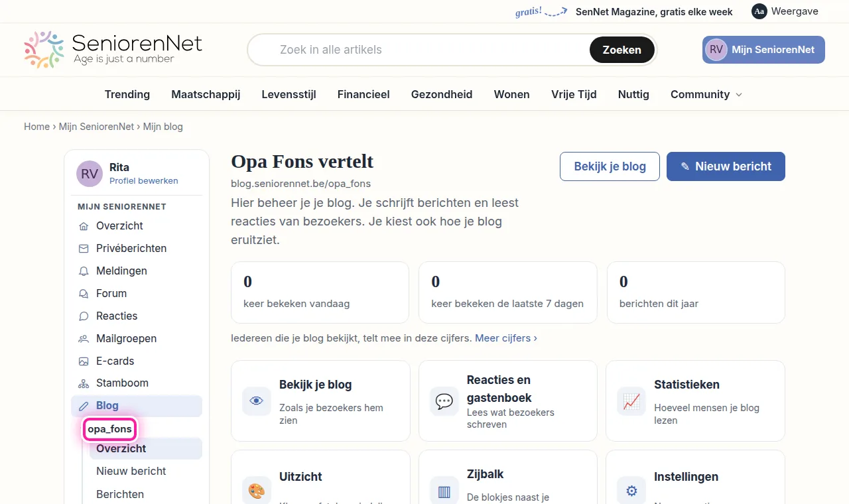Click the Reacties speech bubble icon

coord(84,316)
